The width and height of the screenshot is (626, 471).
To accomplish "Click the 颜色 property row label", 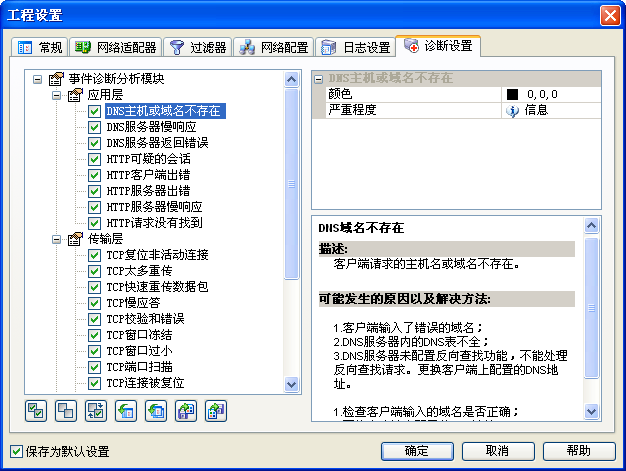I will pyautogui.click(x=340, y=94).
